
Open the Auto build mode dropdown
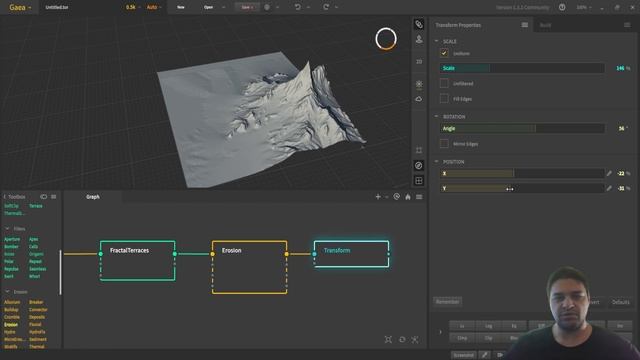[154, 7]
